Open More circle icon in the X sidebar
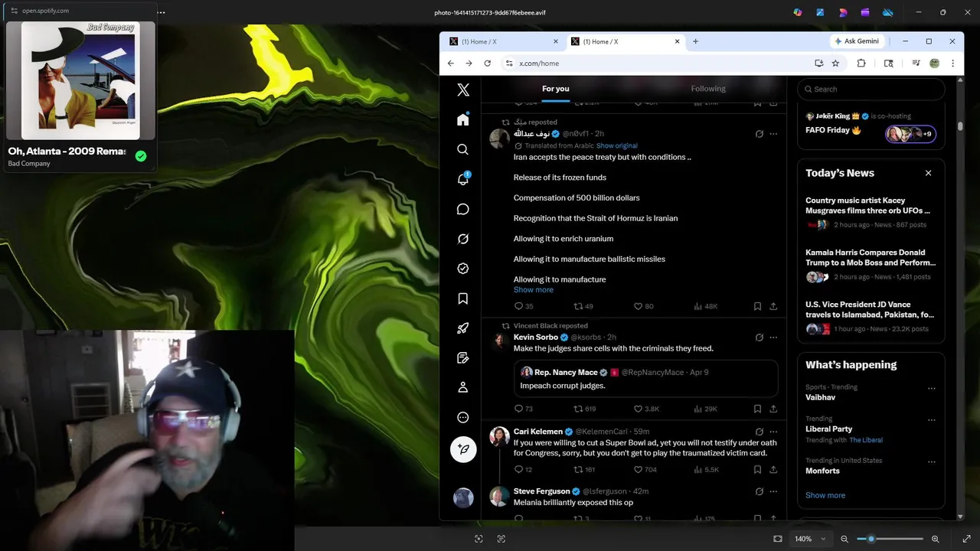This screenshot has height=551, width=980. 463,418
